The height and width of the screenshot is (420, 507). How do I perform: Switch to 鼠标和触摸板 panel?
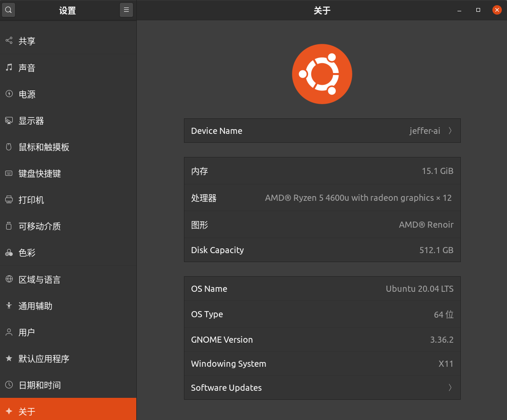(68, 148)
